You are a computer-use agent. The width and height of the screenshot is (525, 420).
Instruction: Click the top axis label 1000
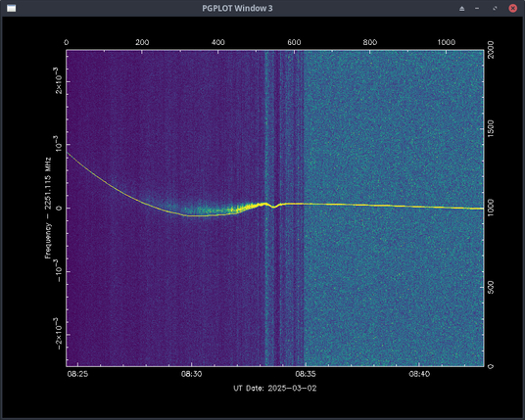pos(447,42)
